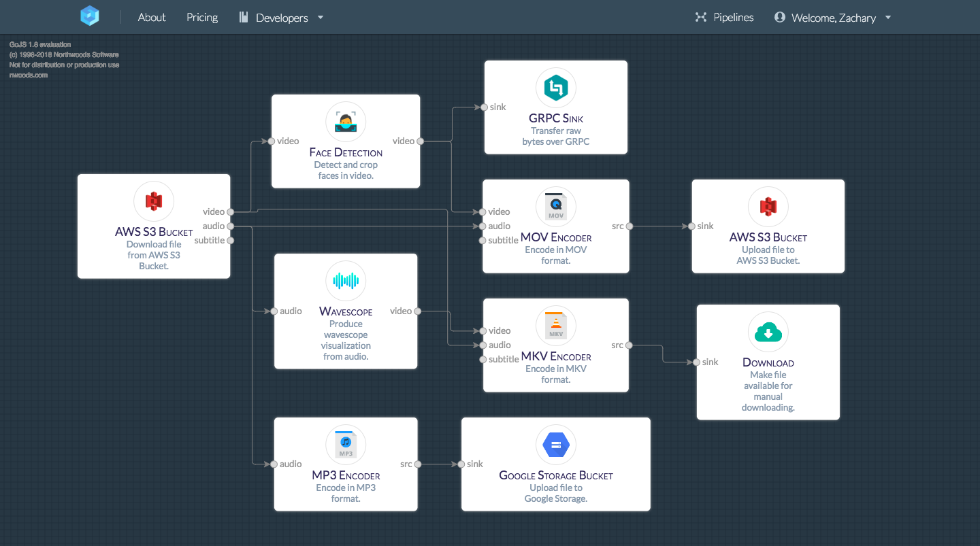Click the video input port on MOV Encoder
Image resolution: width=980 pixels, height=546 pixels.
(483, 211)
